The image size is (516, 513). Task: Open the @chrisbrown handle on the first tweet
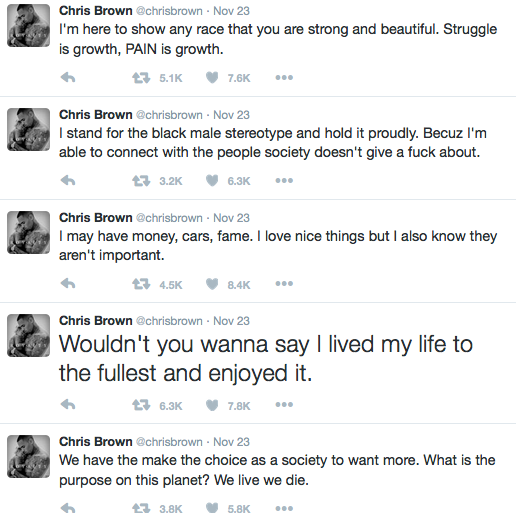click(169, 11)
